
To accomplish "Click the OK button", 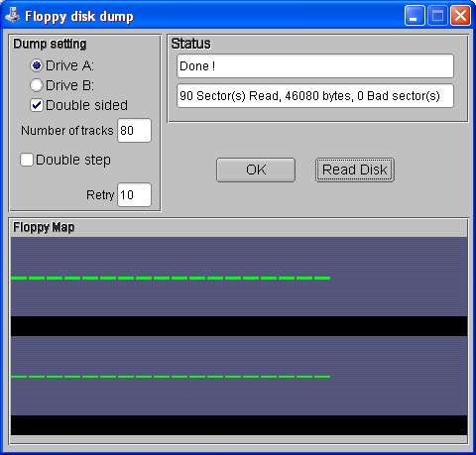I will [256, 170].
